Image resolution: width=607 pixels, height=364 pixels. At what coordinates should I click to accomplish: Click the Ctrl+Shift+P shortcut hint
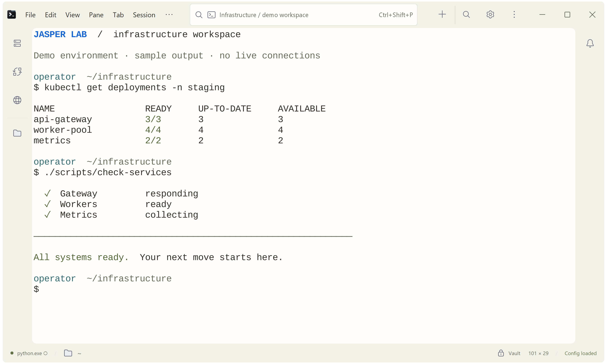click(x=395, y=15)
